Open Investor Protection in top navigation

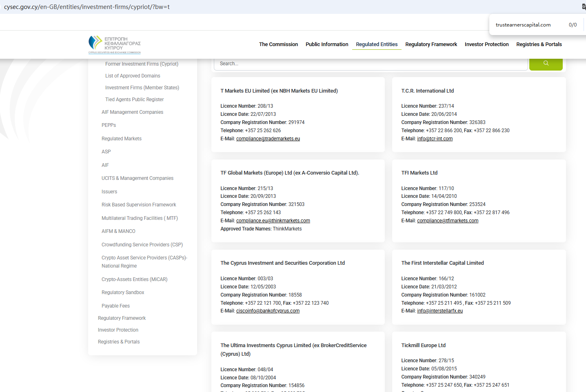[486, 44]
